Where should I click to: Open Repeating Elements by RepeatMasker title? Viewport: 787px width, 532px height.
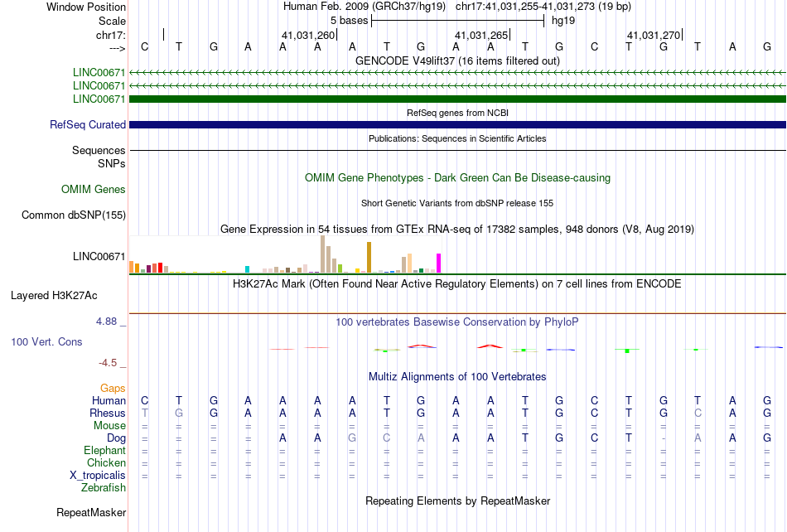click(457, 501)
